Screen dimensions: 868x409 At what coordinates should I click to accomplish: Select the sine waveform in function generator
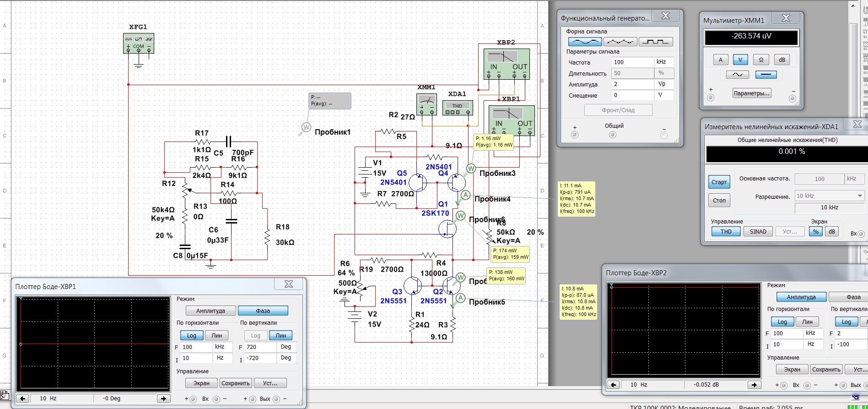click(x=585, y=42)
